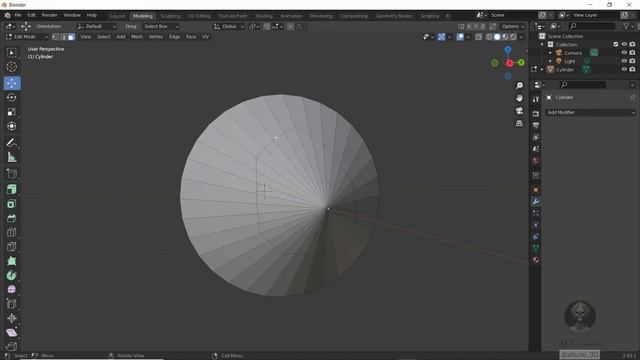The image size is (640, 360).
Task: Select the Scale tool
Action: click(11, 112)
